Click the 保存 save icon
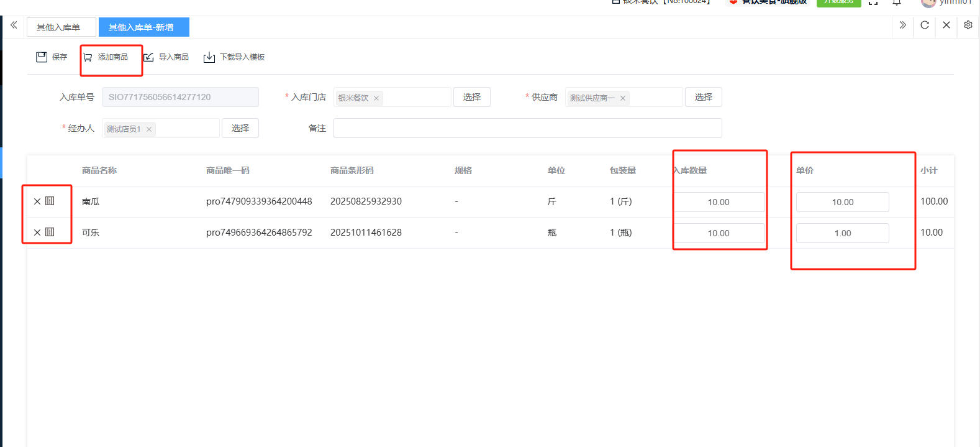 click(x=42, y=57)
